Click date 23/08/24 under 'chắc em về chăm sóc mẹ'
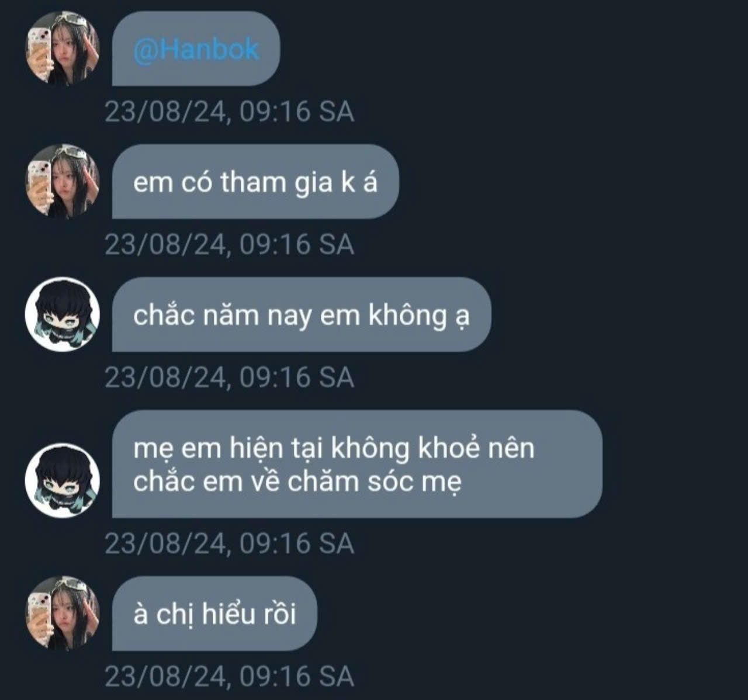Image resolution: width=748 pixels, height=700 pixels. (x=165, y=543)
